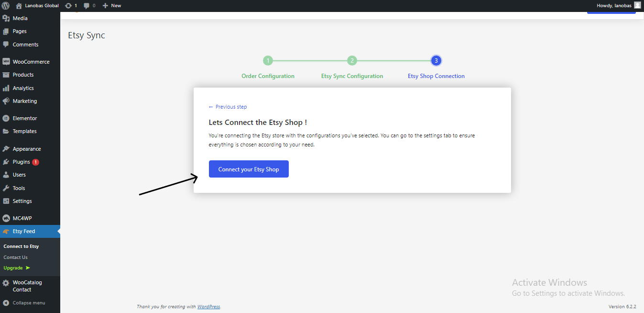Viewport: 644px width, 313px height.
Task: Click the Lets Connect the Etsy Shop heading
Action: coord(258,123)
